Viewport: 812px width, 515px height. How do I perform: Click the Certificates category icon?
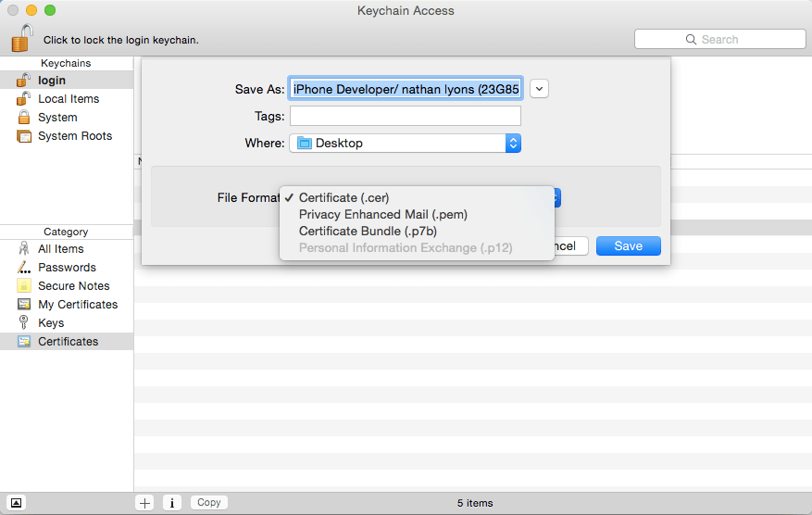pyautogui.click(x=24, y=342)
